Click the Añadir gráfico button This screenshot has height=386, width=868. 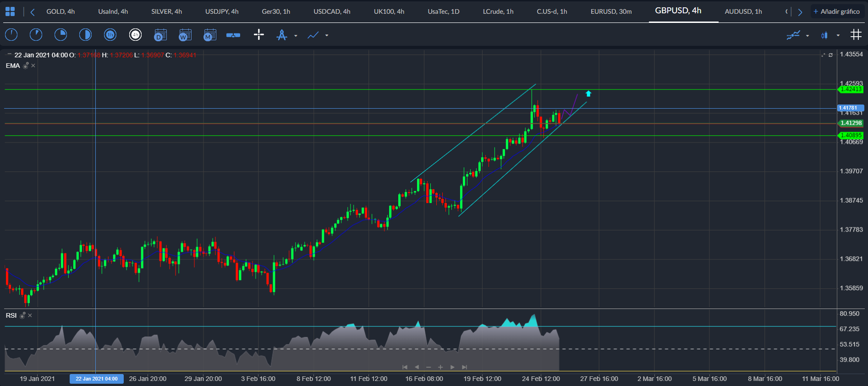coord(837,11)
